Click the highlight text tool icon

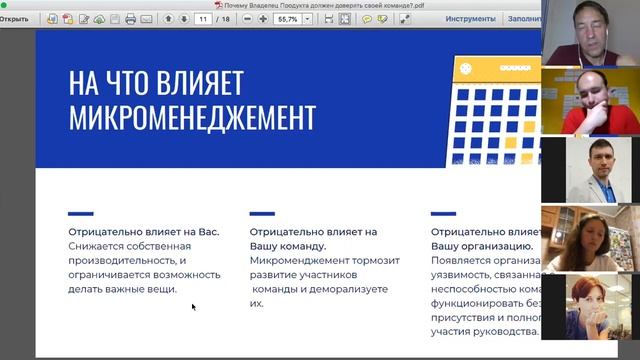[x=382, y=19]
